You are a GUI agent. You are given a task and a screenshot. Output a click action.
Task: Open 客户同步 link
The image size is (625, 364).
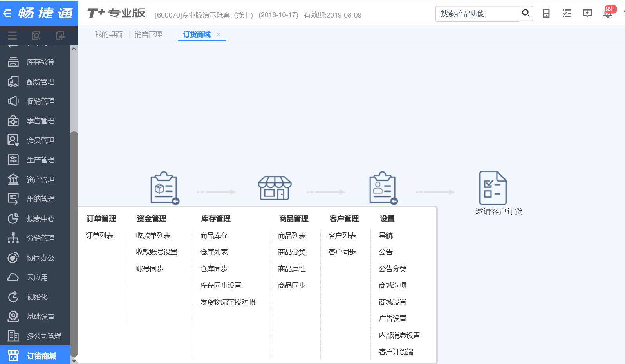point(342,252)
